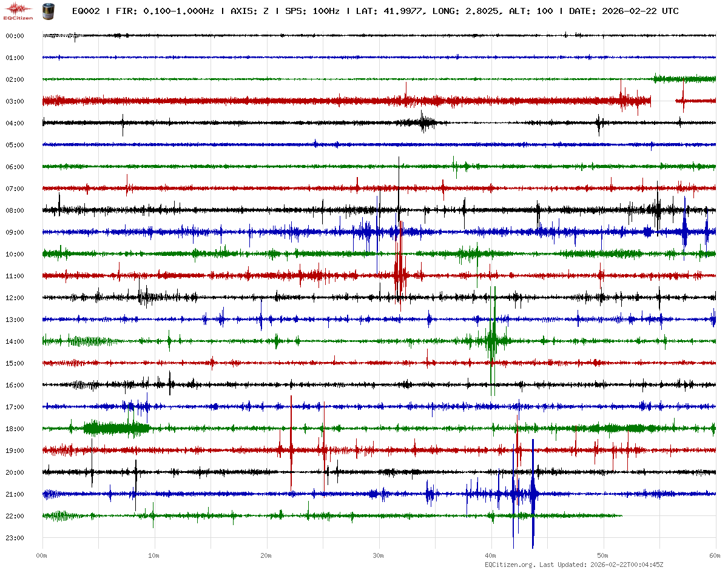Click the EQCitizen logo
Viewport: 728px width, 570px height.
18,11
